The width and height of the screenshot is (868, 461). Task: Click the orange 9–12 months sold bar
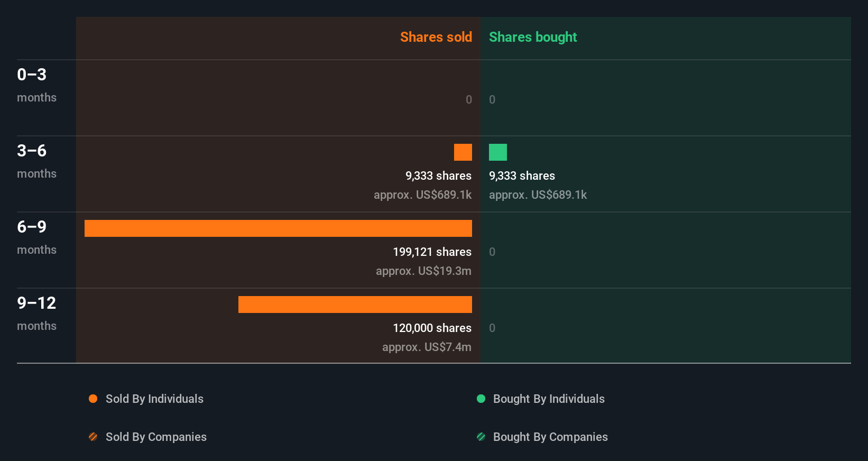tap(355, 305)
